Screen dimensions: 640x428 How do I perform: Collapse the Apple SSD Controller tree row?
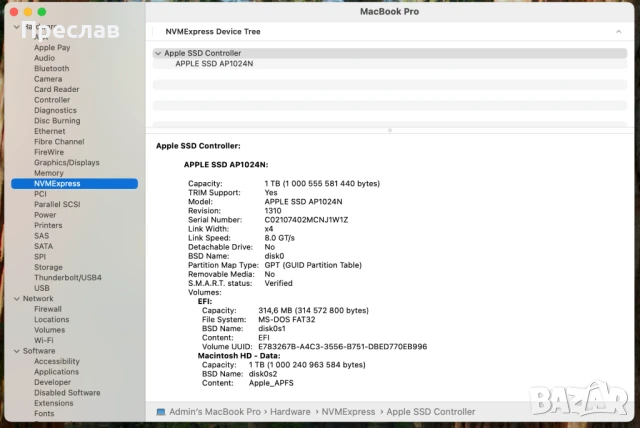158,53
